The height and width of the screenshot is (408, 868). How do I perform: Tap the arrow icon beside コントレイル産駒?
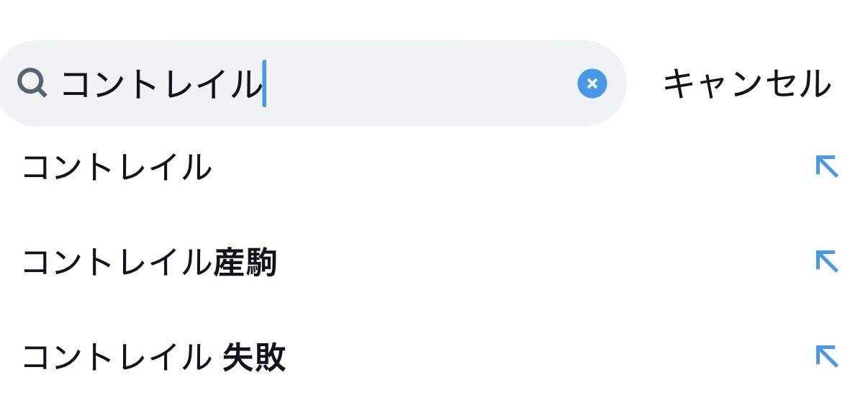click(x=826, y=261)
